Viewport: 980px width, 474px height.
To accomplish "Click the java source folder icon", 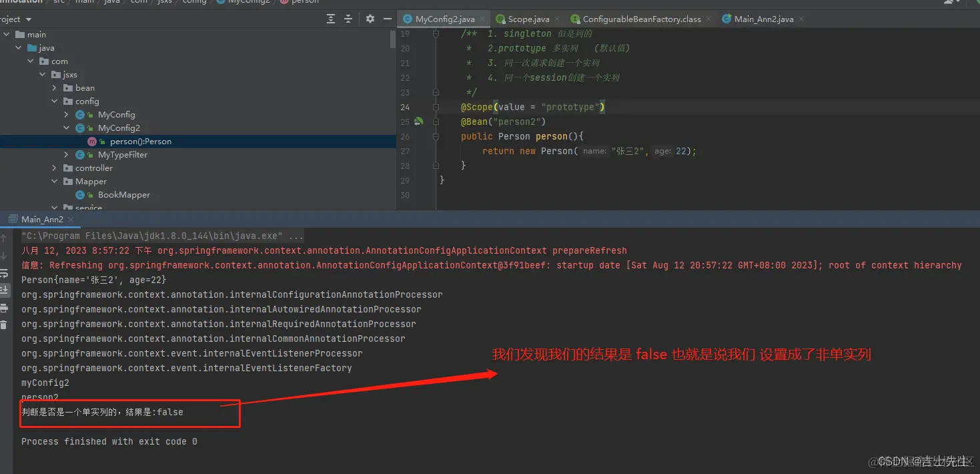I will point(32,48).
